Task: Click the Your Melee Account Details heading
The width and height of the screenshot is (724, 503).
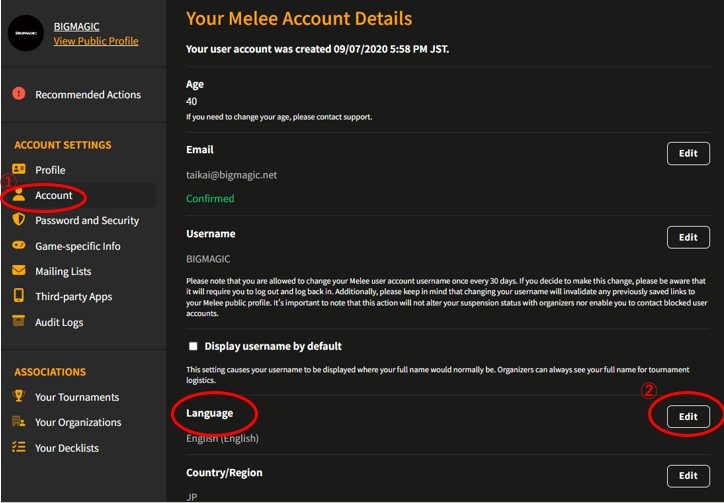Action: (299, 18)
